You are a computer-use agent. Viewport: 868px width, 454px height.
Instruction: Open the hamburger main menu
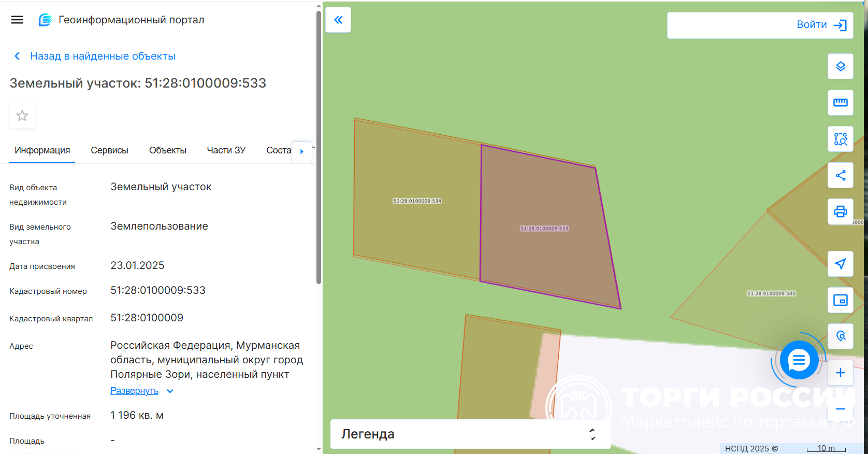tap(17, 20)
